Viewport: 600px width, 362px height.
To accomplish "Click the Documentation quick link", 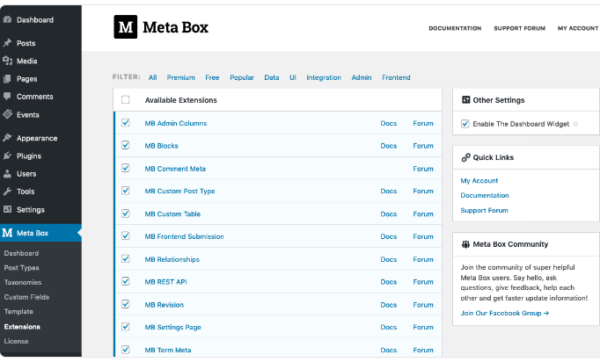I will [x=485, y=195].
